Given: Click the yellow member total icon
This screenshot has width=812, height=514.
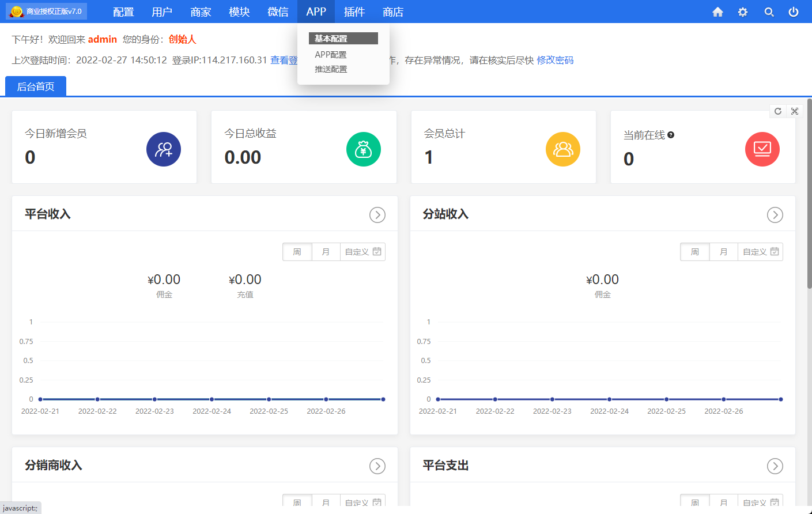Looking at the screenshot, I should 563,149.
